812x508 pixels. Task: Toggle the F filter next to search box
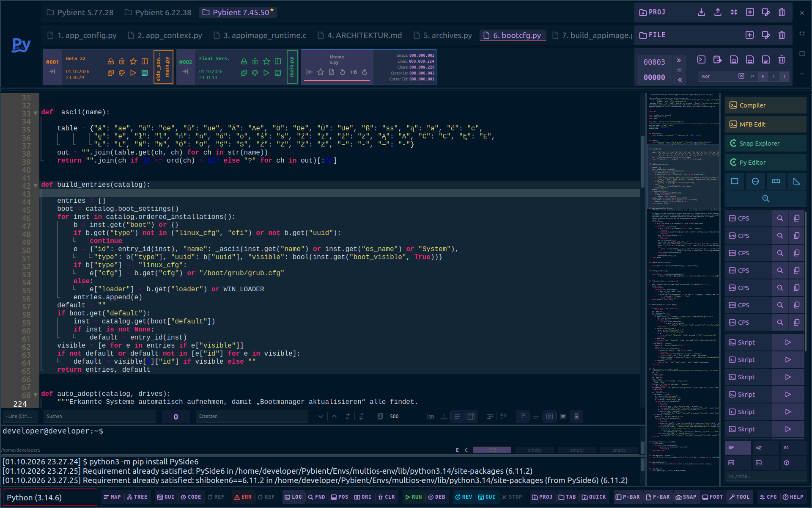coord(763,77)
